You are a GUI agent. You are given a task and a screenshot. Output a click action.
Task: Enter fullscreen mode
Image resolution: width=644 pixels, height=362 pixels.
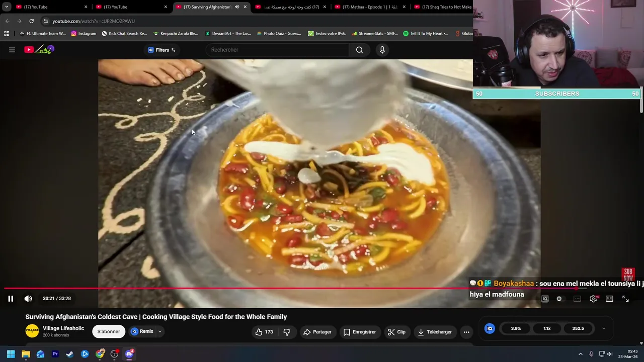(x=625, y=299)
